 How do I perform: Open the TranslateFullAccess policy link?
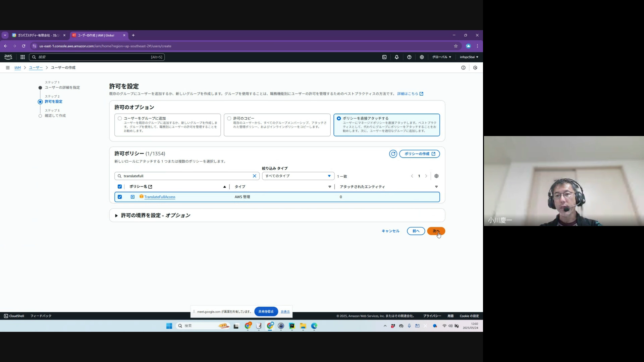pyautogui.click(x=160, y=197)
